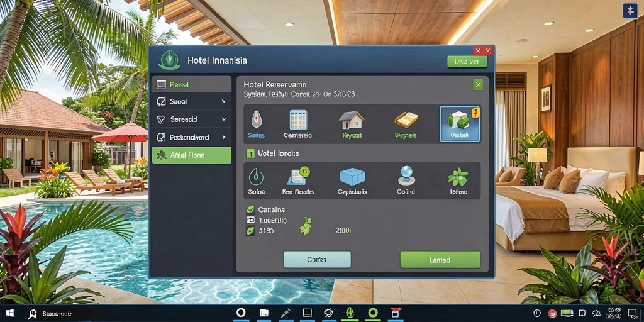Select the green Ahial Ronn sidebar item

(191, 155)
